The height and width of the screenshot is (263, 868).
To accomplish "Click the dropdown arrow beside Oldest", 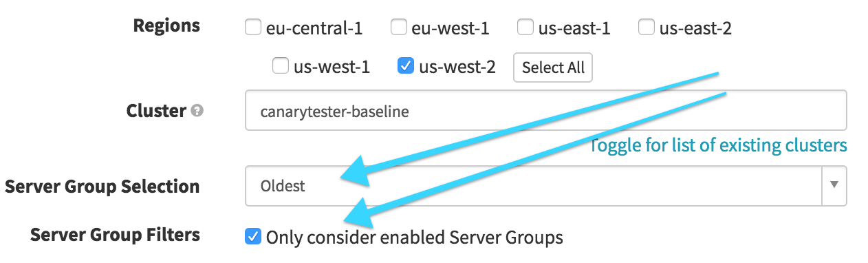I will [x=834, y=185].
